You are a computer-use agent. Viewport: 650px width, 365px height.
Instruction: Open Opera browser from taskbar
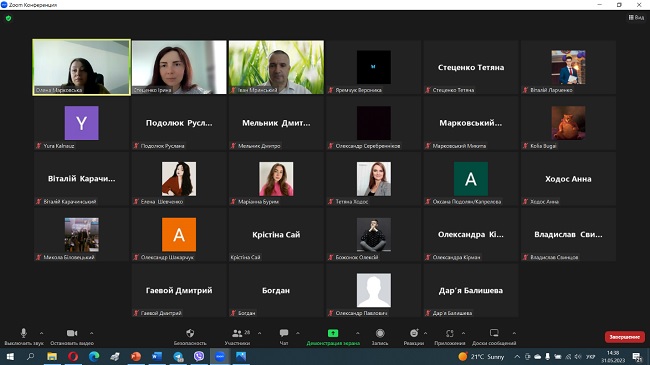click(73, 356)
